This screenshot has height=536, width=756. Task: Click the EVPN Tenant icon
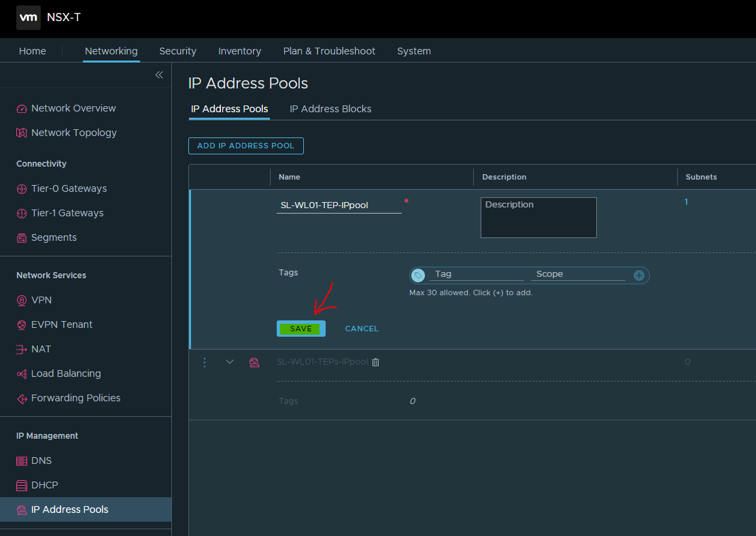point(22,324)
